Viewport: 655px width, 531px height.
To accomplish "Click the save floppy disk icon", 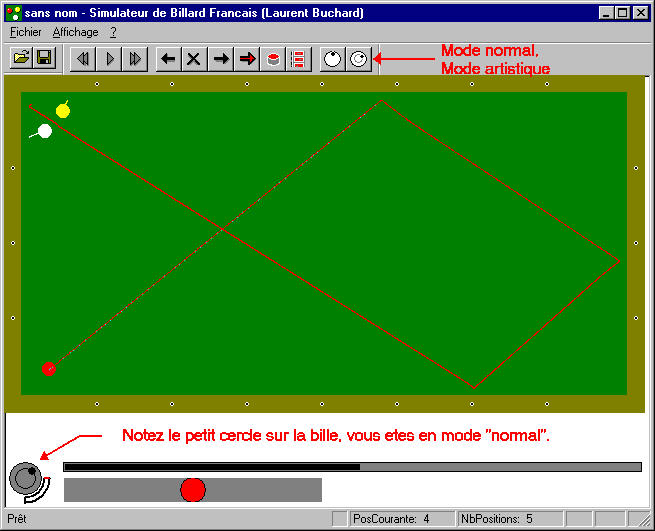I will pyautogui.click(x=44, y=59).
